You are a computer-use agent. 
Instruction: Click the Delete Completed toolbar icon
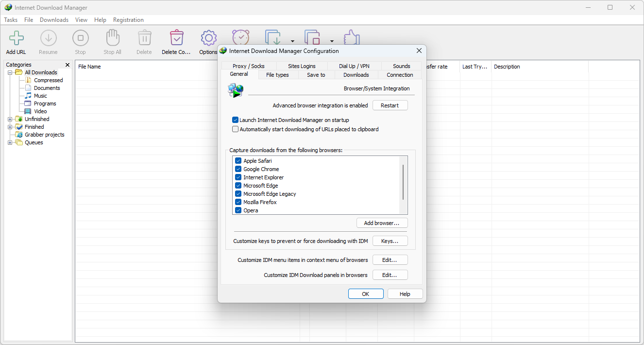click(176, 38)
